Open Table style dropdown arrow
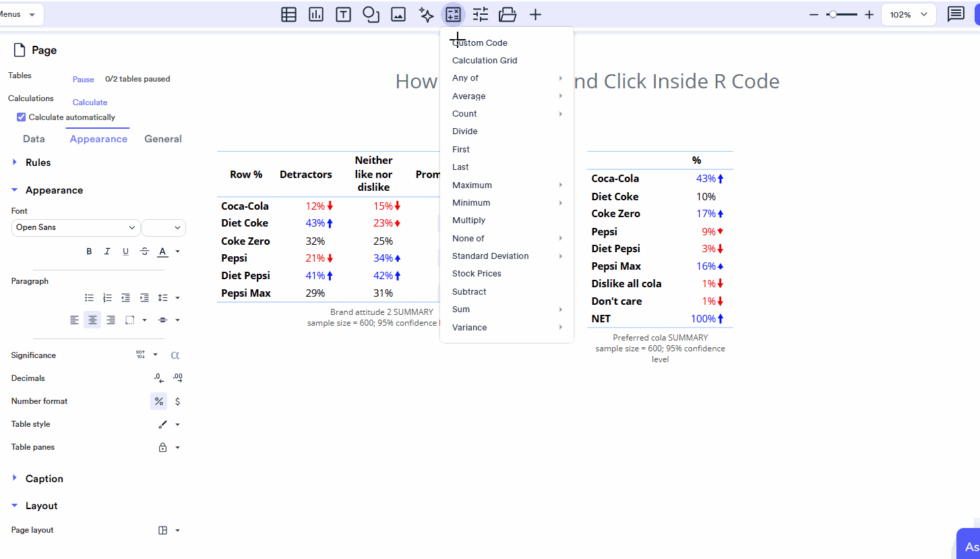 [x=177, y=424]
